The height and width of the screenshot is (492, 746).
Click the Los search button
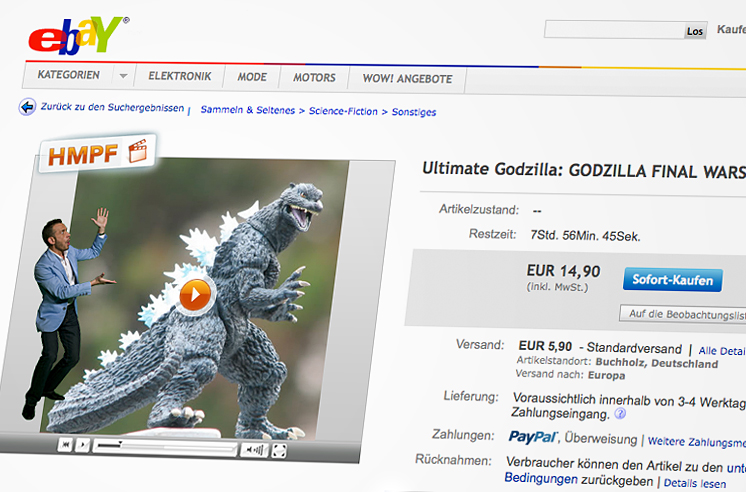pyautogui.click(x=695, y=31)
